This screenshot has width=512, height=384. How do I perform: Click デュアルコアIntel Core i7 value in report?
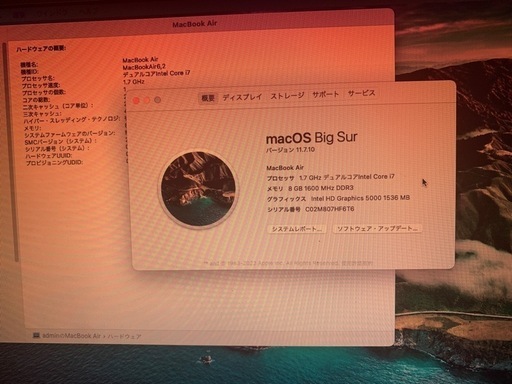[156, 74]
